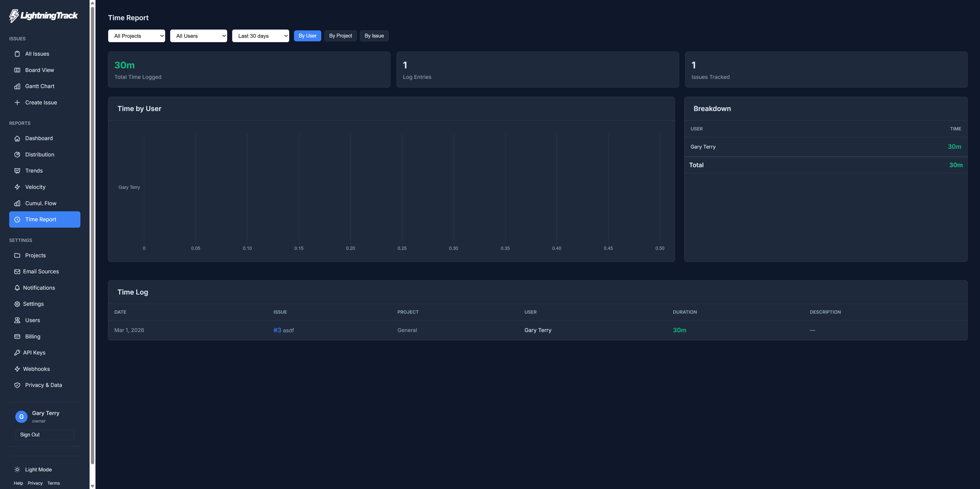Click the Gantt Chart sidebar icon
This screenshot has width=980, height=489.
tap(17, 86)
